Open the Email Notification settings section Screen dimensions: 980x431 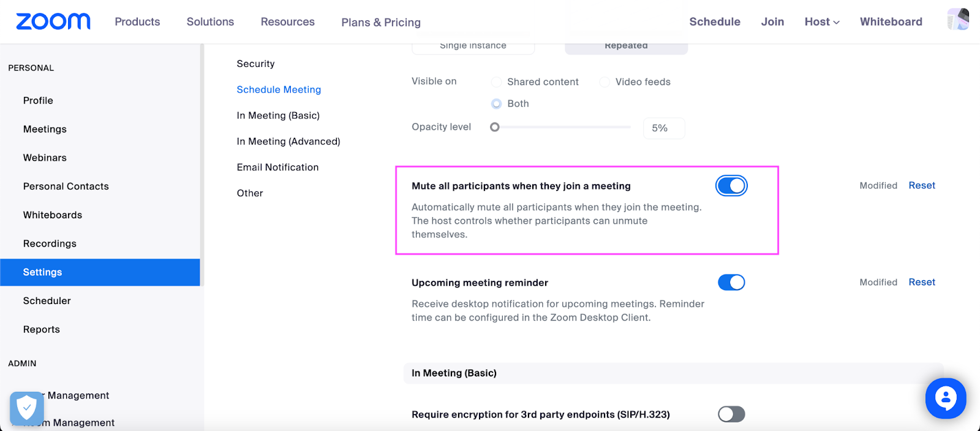pos(277,167)
